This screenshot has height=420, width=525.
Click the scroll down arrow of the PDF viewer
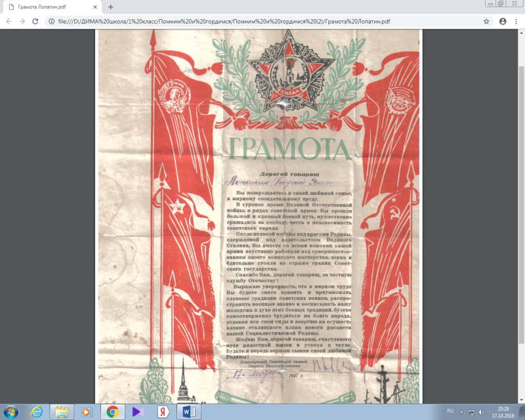[x=521, y=400]
